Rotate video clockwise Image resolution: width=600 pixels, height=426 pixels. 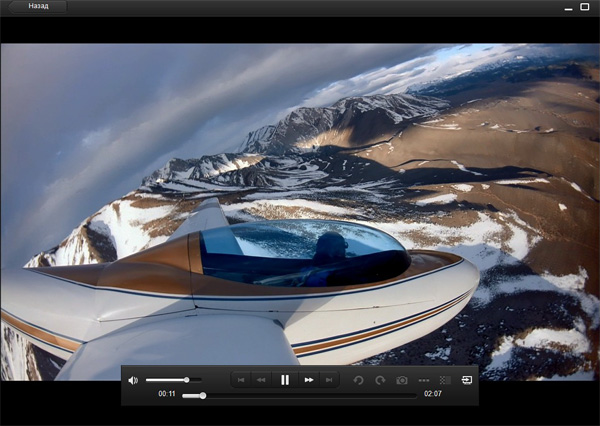380,380
